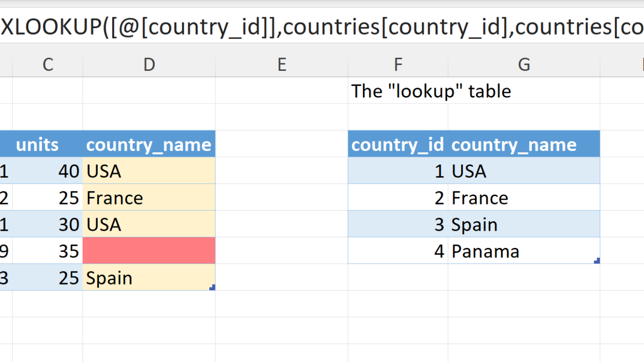This screenshot has width=644, height=362.
Task: Select the units cell containing 40
Action: pyautogui.click(x=48, y=171)
